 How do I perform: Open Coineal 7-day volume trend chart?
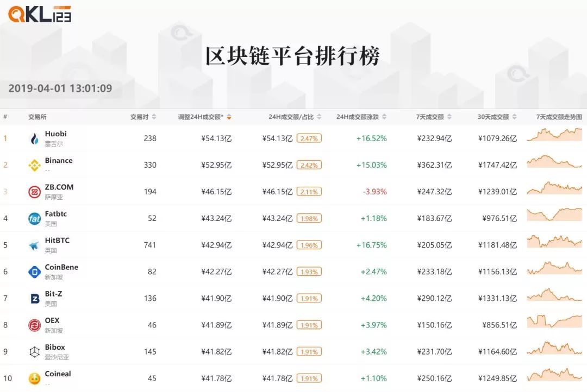554,375
